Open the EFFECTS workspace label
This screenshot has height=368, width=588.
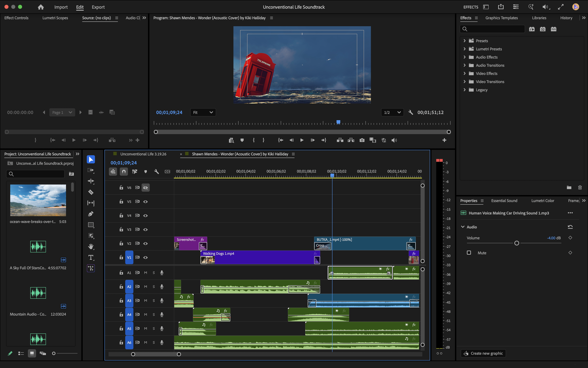coord(471,7)
